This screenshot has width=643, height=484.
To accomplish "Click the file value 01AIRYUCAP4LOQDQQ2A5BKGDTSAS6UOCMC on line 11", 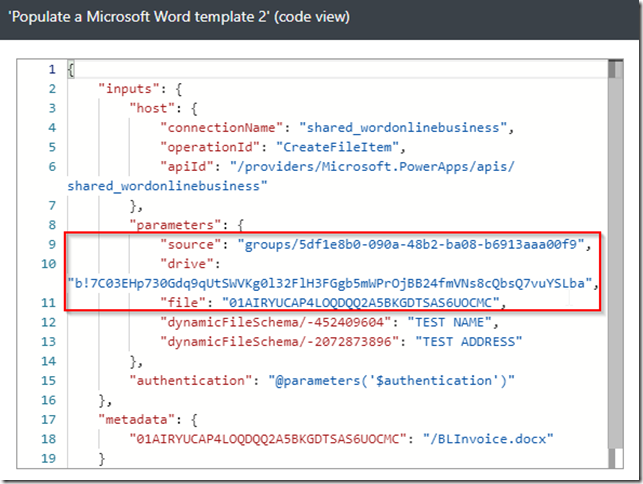I will 360,303.
